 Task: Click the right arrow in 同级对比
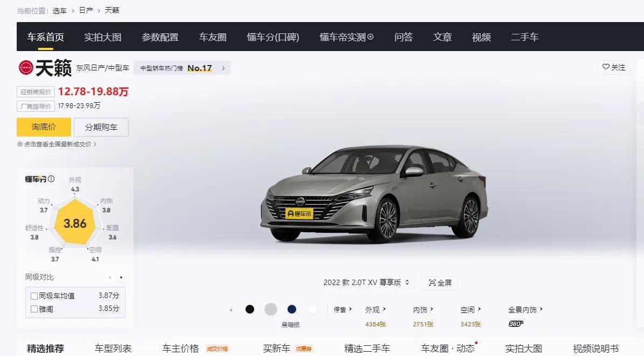[121, 277]
